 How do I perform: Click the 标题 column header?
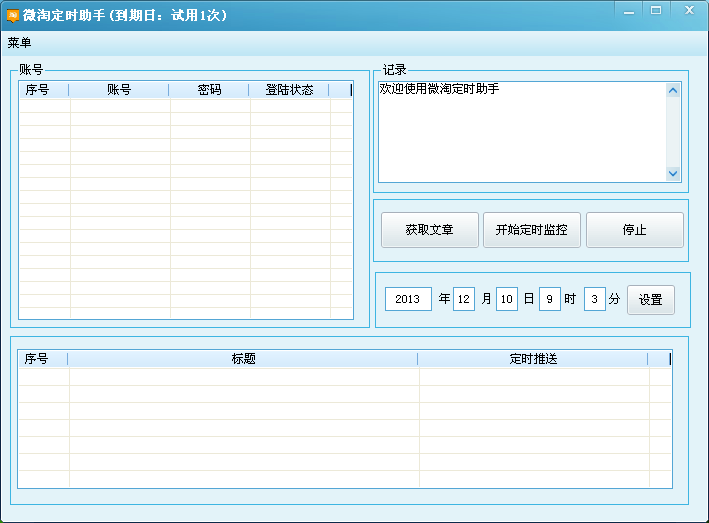tap(243, 359)
